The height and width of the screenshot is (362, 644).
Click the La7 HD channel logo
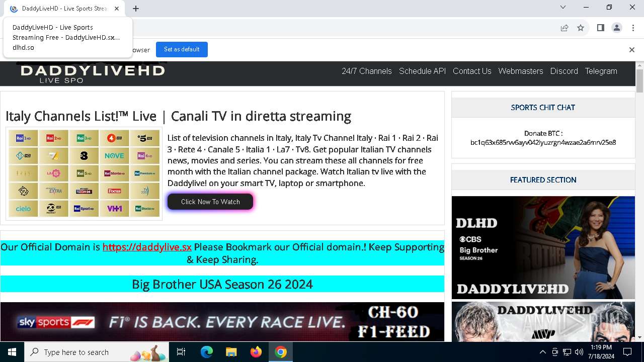coord(53,156)
